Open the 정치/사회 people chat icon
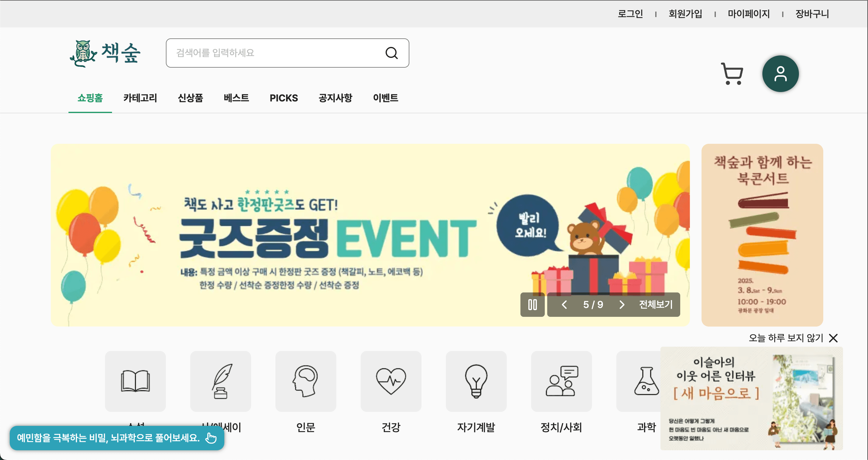Image resolution: width=868 pixels, height=460 pixels. pos(561,381)
